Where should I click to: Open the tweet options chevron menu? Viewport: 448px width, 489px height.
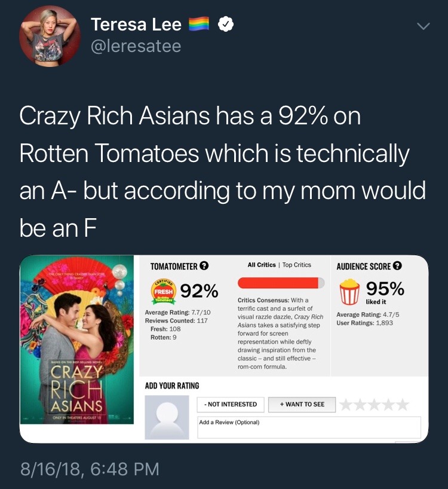click(424, 26)
